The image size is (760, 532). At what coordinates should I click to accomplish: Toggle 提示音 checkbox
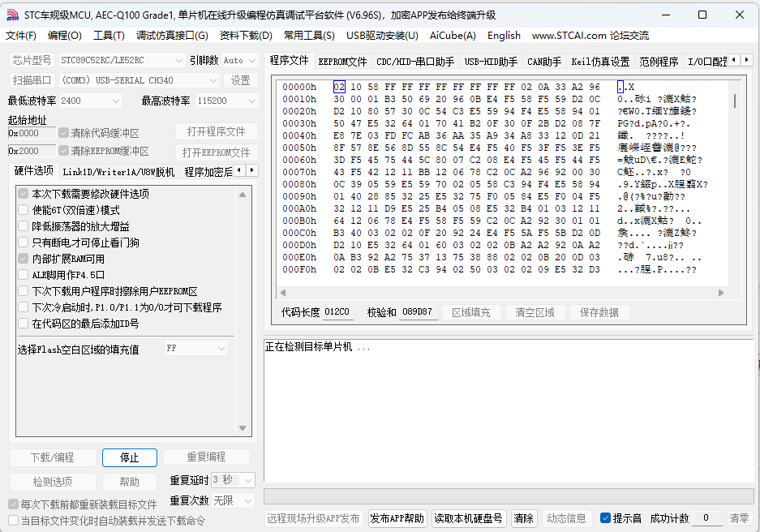[x=605, y=518]
